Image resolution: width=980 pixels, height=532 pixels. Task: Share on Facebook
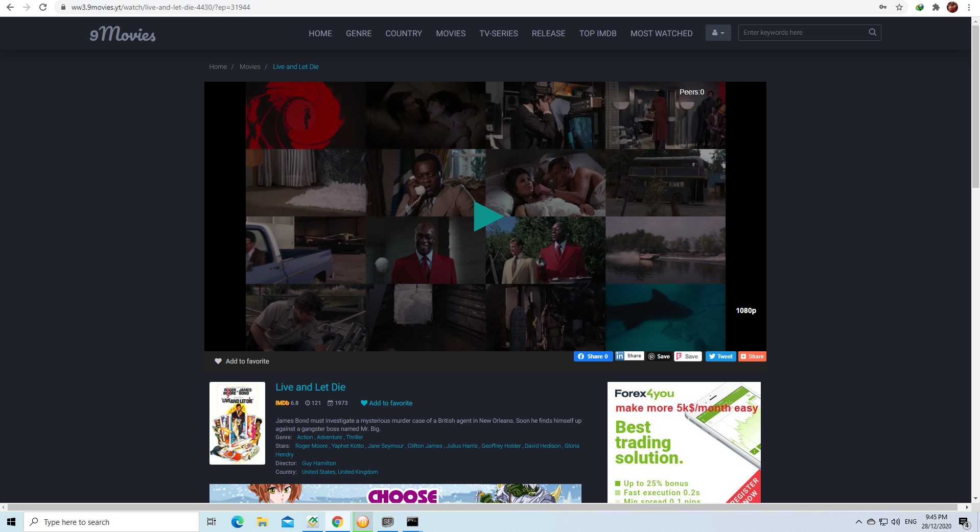click(x=593, y=356)
